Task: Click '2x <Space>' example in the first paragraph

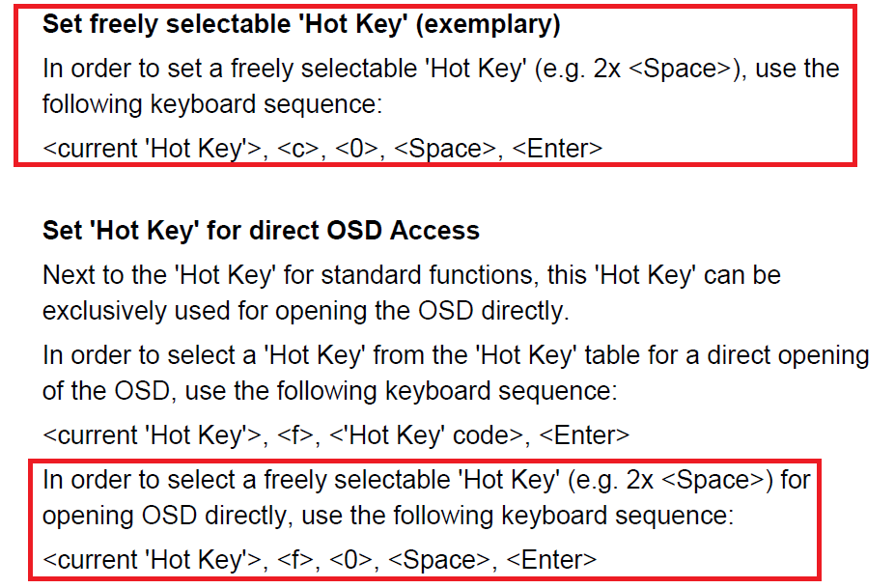Action: click(662, 70)
